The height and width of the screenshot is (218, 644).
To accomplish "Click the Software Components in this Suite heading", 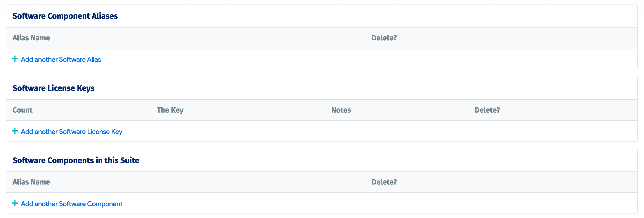I will [x=76, y=160].
